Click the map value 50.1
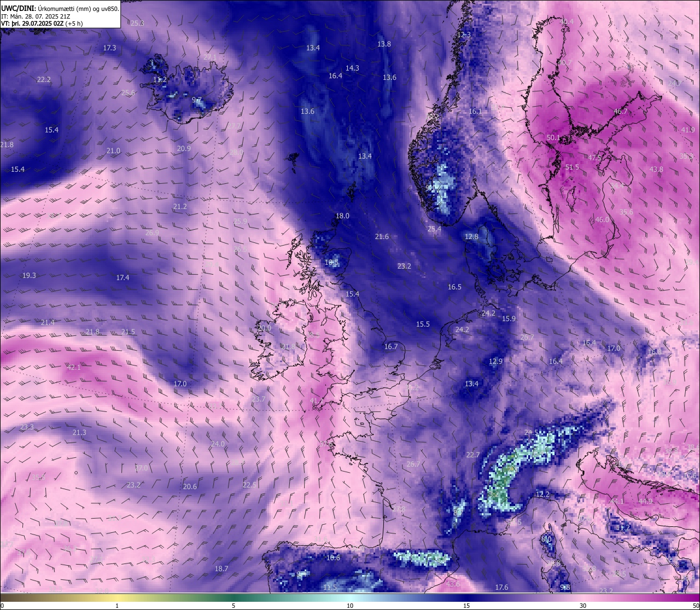Screen dimensions: 700x610 [x=553, y=138]
